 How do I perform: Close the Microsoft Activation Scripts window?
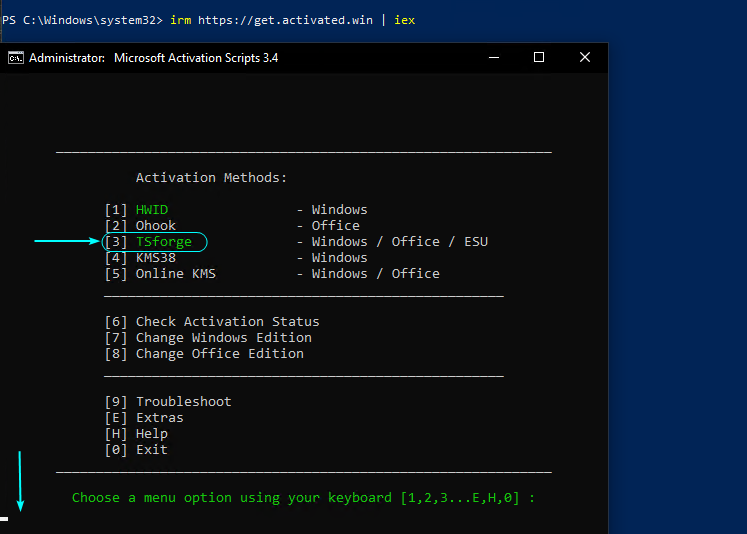585,58
